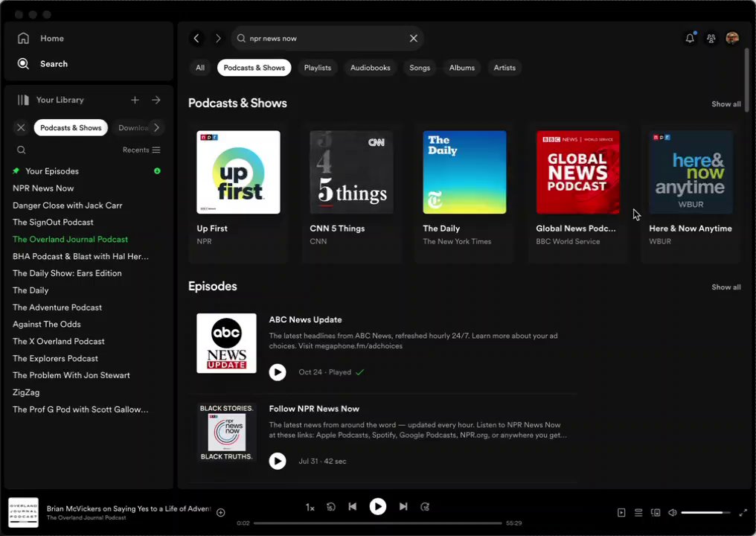Select the Albums filter tab
The height and width of the screenshot is (536, 756).
tap(462, 68)
